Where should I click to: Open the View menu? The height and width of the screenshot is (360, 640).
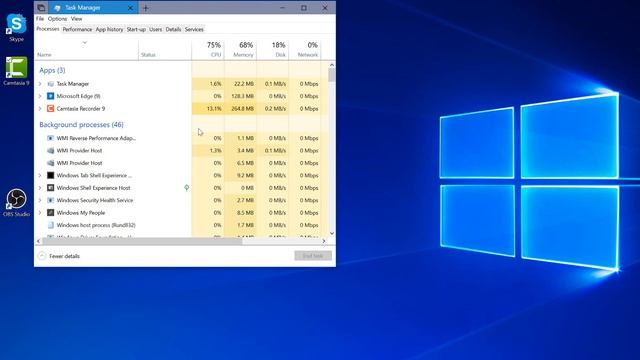coord(76,19)
